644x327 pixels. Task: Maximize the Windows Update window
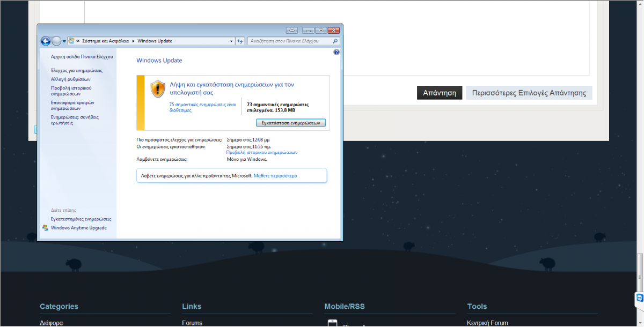tap(320, 30)
